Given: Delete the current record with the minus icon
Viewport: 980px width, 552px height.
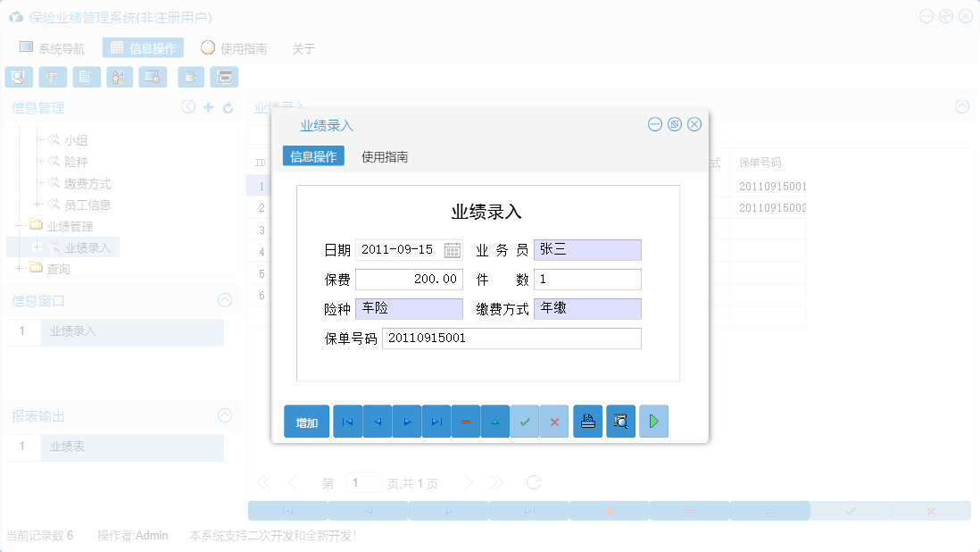Looking at the screenshot, I should coord(466,421).
